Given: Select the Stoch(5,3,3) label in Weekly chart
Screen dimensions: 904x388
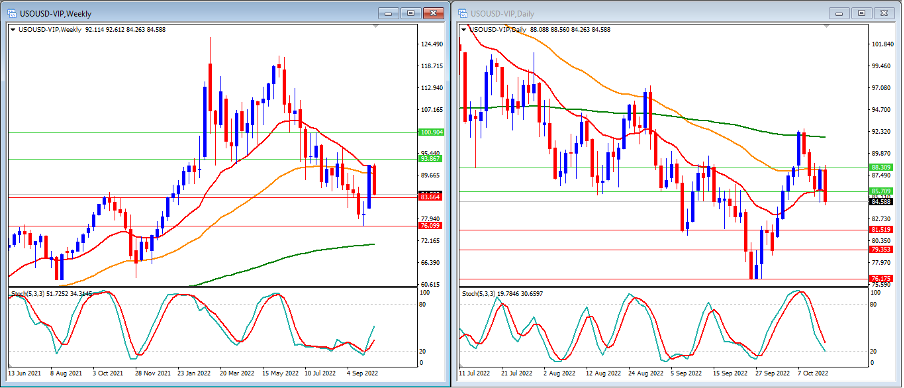Looking at the screenshot, I should click(28, 294).
